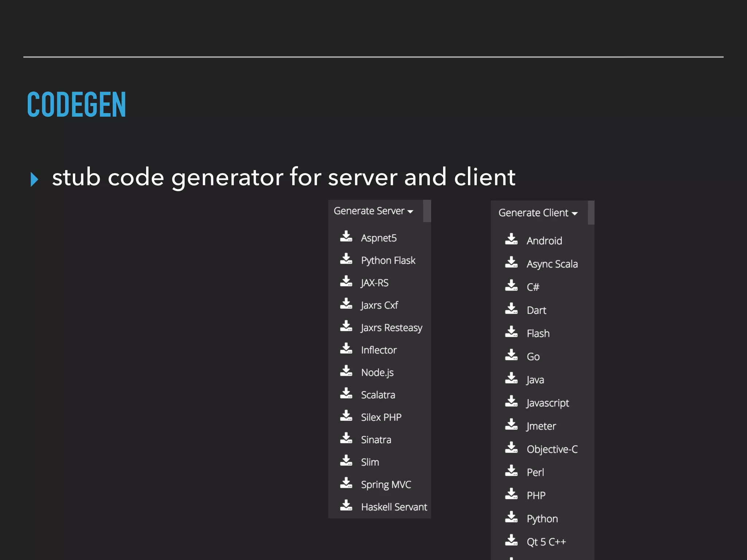Click the download icon next to Javascript

pos(511,401)
